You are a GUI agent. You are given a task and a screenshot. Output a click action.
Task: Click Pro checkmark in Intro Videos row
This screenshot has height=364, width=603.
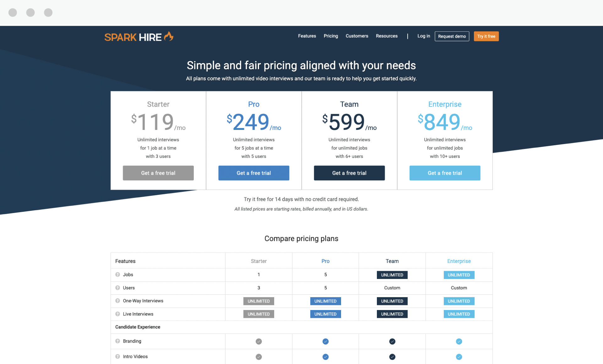pos(325,357)
